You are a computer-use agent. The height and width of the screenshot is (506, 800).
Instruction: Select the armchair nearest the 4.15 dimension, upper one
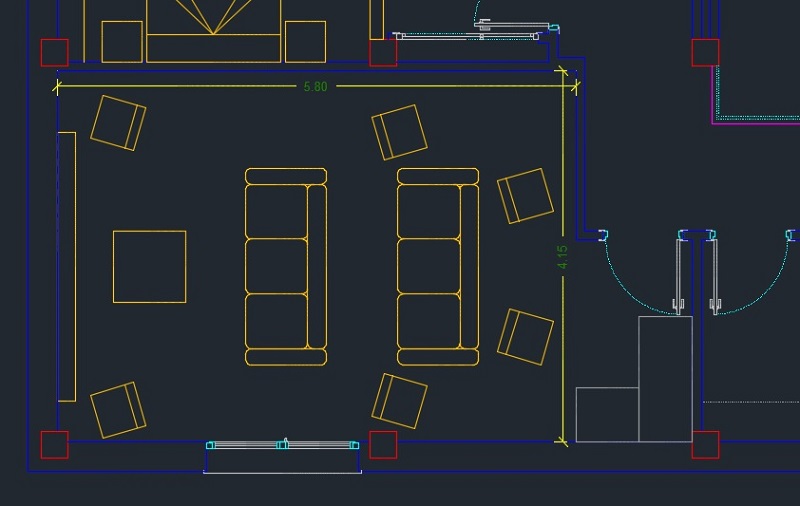[526, 196]
